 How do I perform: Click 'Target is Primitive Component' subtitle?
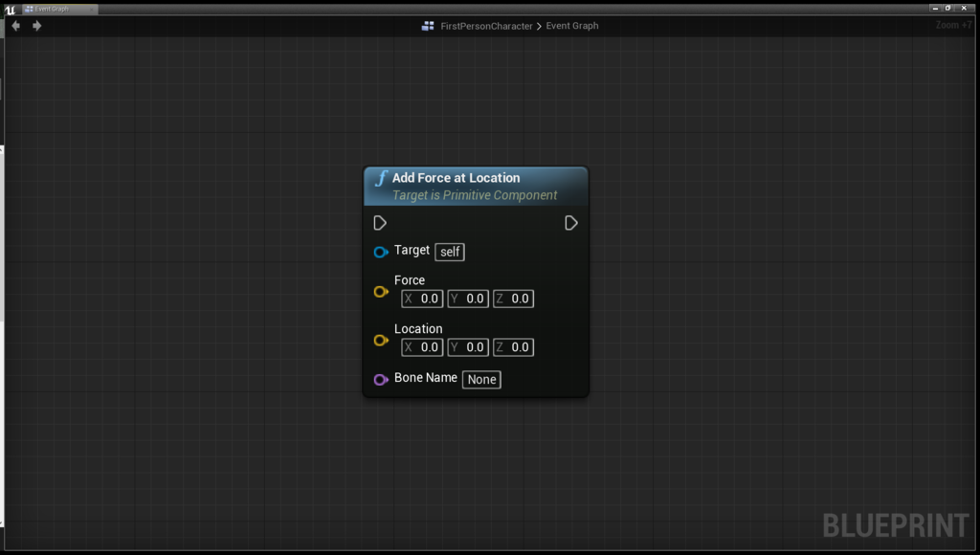point(475,195)
